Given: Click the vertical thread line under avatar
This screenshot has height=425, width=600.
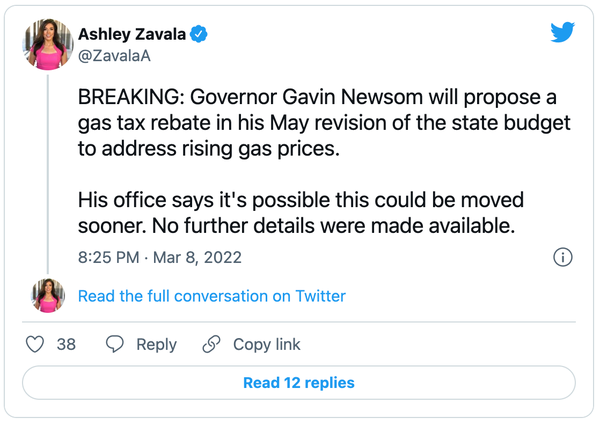Looking at the screenshot, I should point(48,174).
